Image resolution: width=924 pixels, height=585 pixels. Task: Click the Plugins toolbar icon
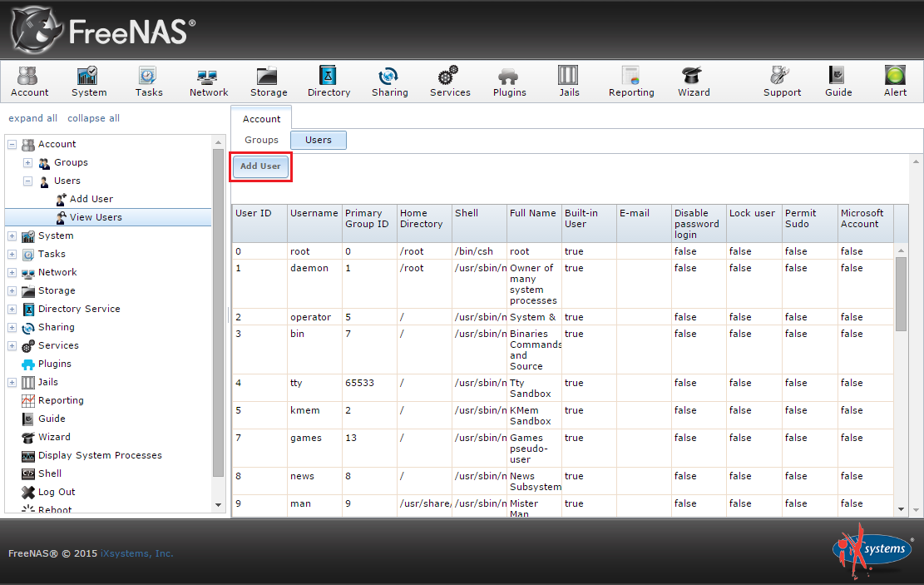pyautogui.click(x=509, y=82)
